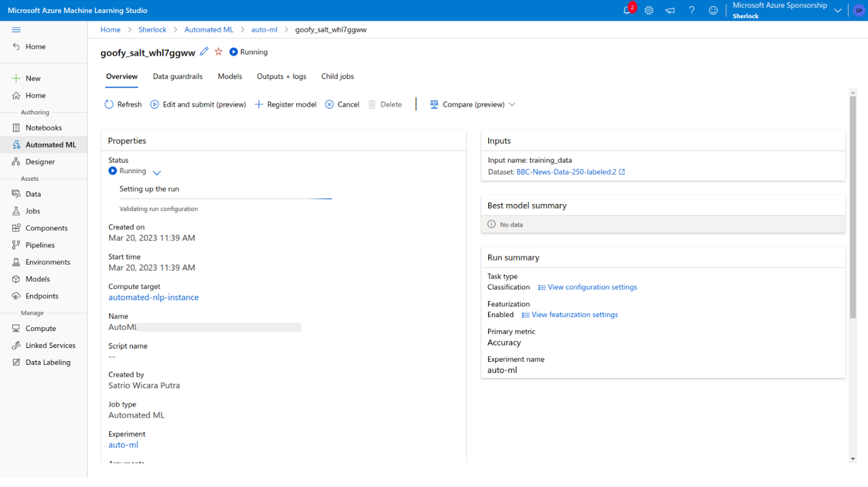Click the job Name value field
868x487 pixels.
[x=205, y=327]
